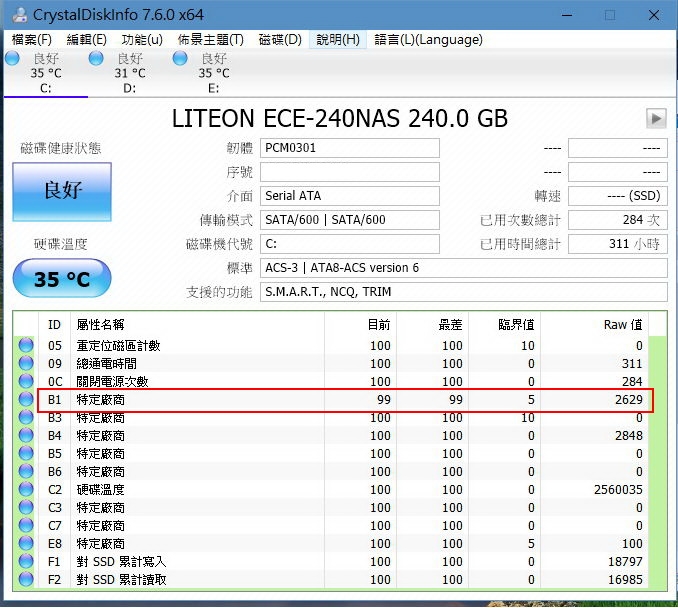The image size is (678, 608).
Task: Click the blue health dot above D: drive
Action: 96,58
